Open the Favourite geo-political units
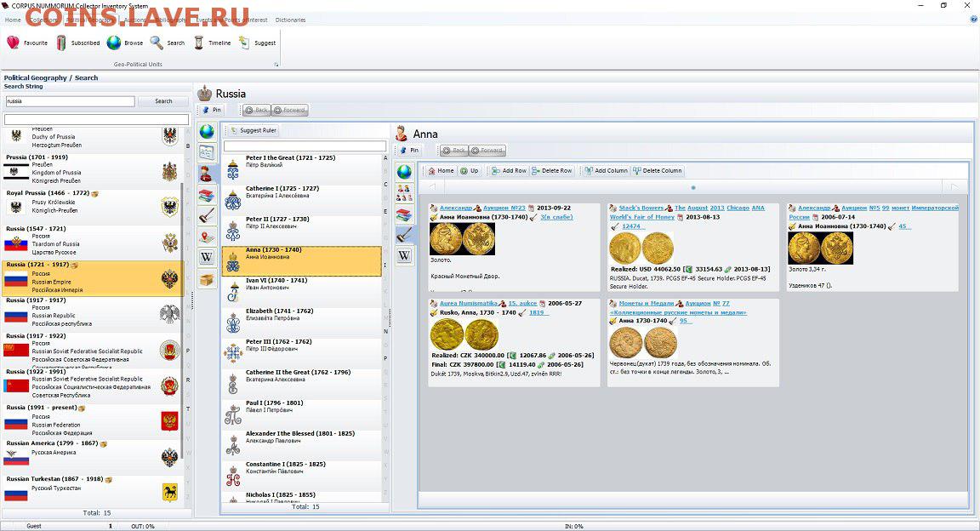 point(27,43)
